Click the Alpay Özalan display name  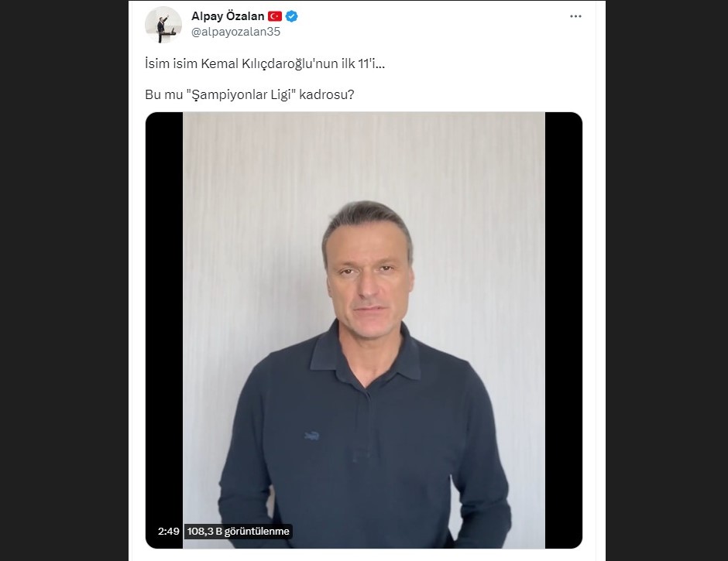pos(228,16)
